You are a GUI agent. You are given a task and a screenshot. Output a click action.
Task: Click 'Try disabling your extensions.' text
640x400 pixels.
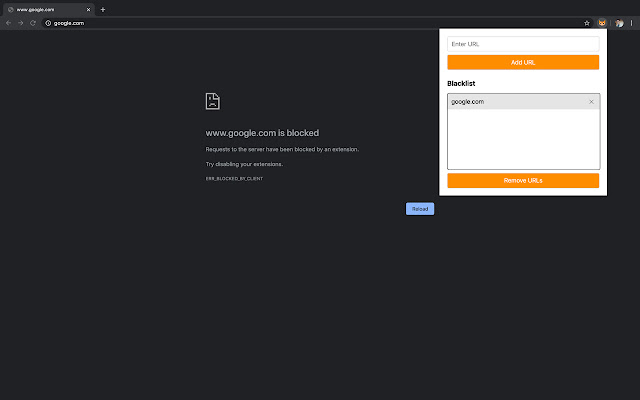point(244,164)
